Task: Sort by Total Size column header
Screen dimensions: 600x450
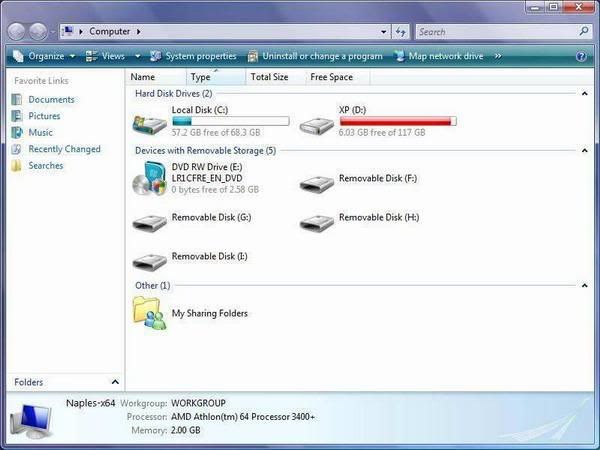Action: (x=276, y=77)
